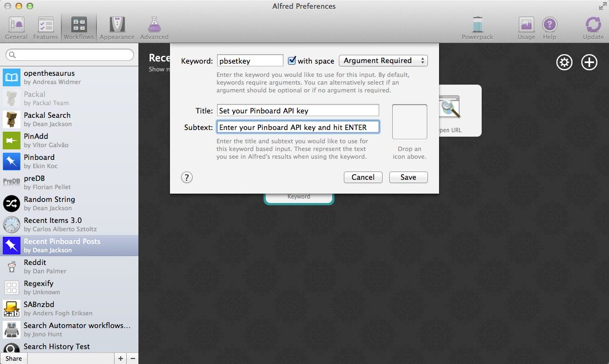Select the SABnzbd workflow icon

coord(11,309)
